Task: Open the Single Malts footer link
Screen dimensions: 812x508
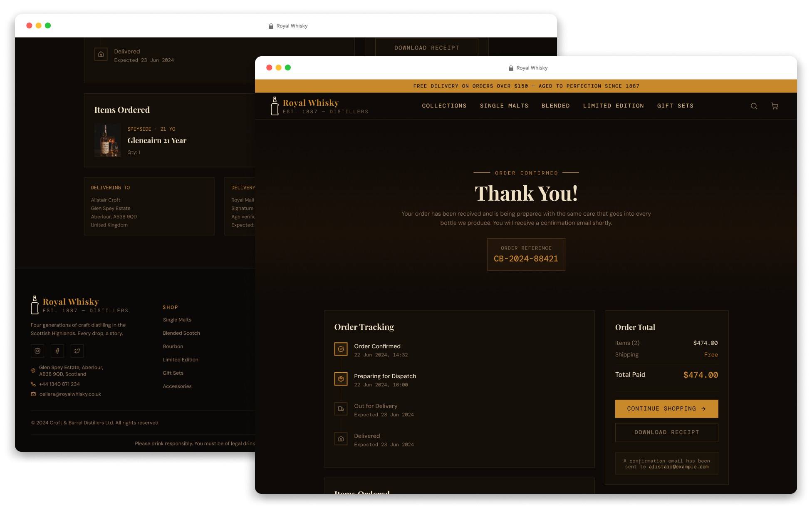Action: pos(177,320)
